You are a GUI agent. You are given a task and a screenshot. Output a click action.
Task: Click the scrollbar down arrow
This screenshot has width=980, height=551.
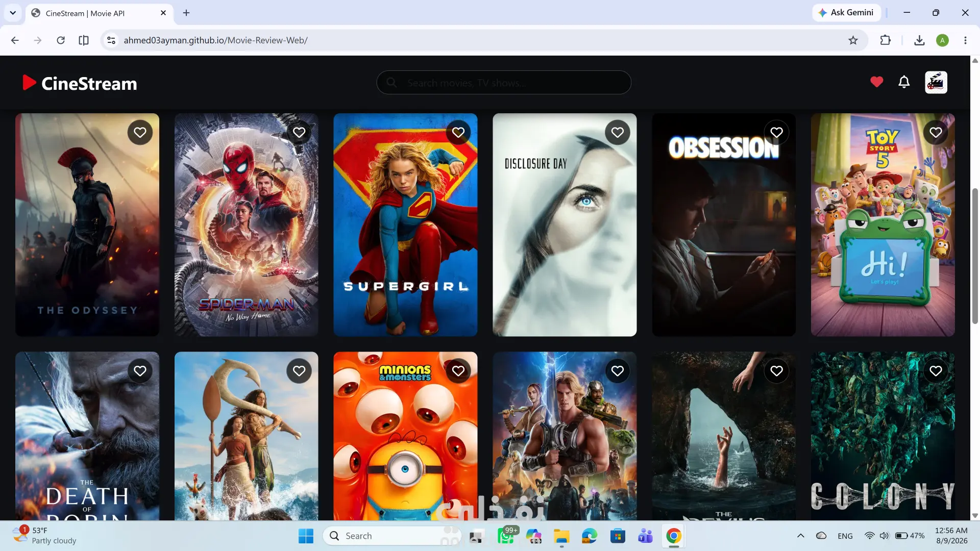975,516
